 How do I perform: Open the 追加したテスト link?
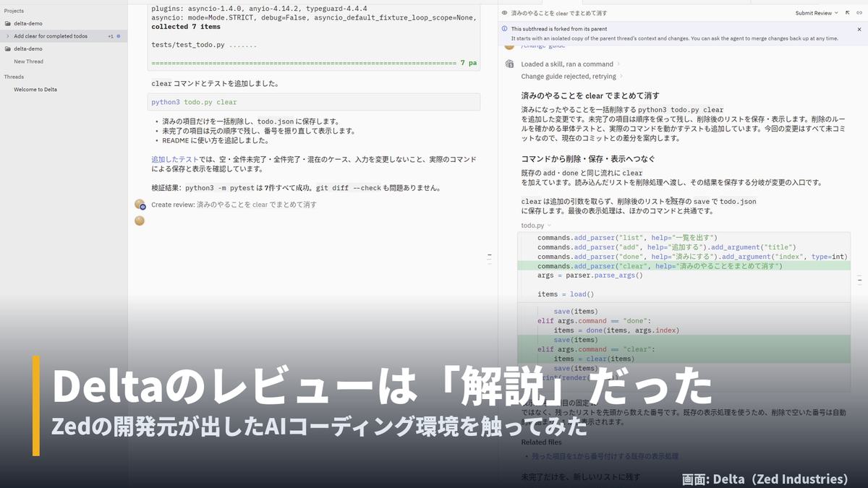pyautogui.click(x=174, y=159)
